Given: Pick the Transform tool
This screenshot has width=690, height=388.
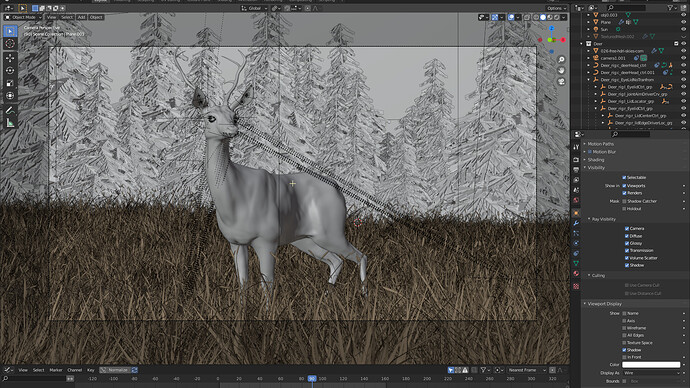Looking at the screenshot, I should (10, 96).
